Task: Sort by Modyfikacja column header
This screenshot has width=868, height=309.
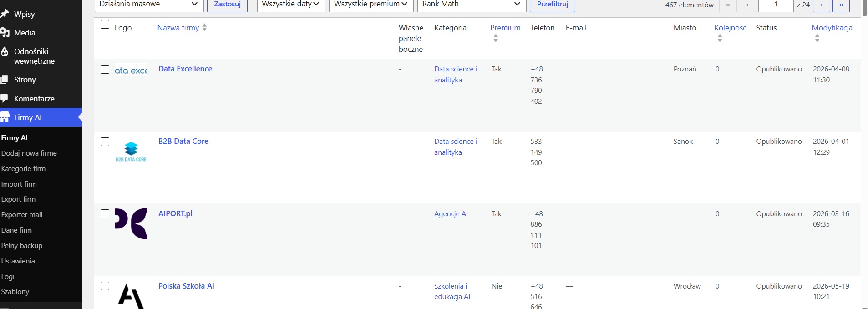Action: 832,28
